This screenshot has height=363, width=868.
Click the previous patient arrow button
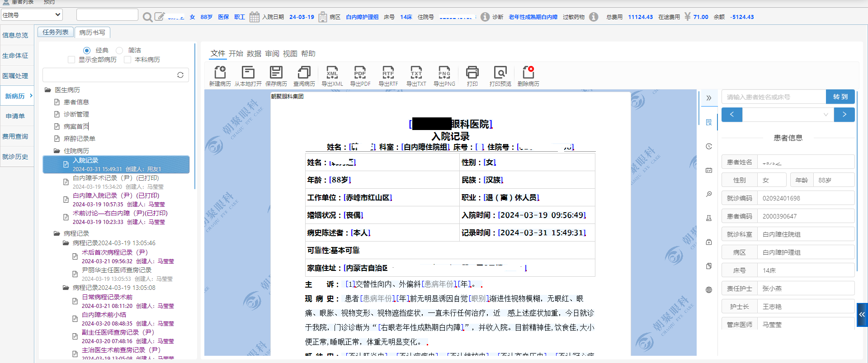coord(732,115)
